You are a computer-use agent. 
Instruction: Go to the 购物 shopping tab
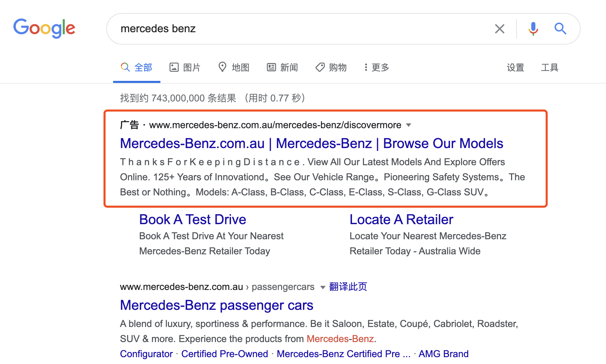point(331,68)
